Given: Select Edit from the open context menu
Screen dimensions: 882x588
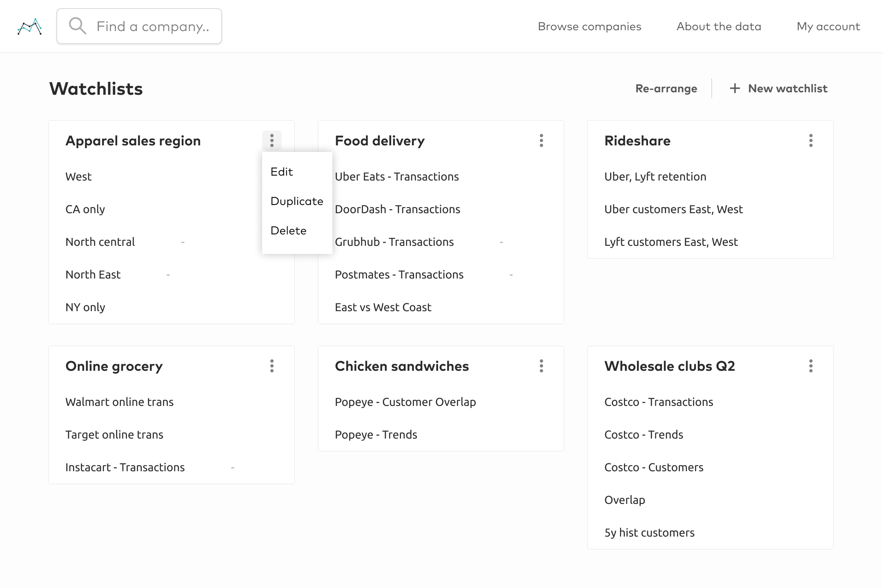Looking at the screenshot, I should (282, 172).
